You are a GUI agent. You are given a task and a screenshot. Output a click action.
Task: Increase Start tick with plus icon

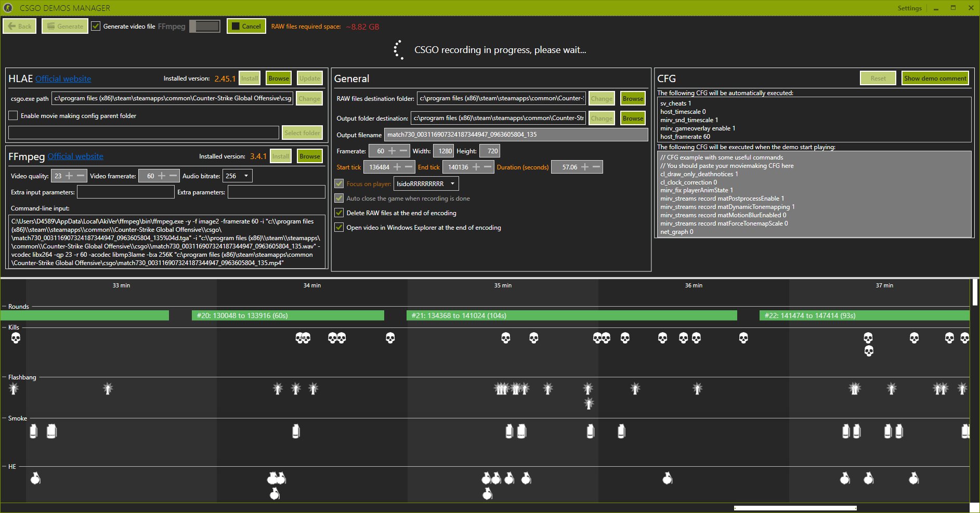tap(397, 167)
